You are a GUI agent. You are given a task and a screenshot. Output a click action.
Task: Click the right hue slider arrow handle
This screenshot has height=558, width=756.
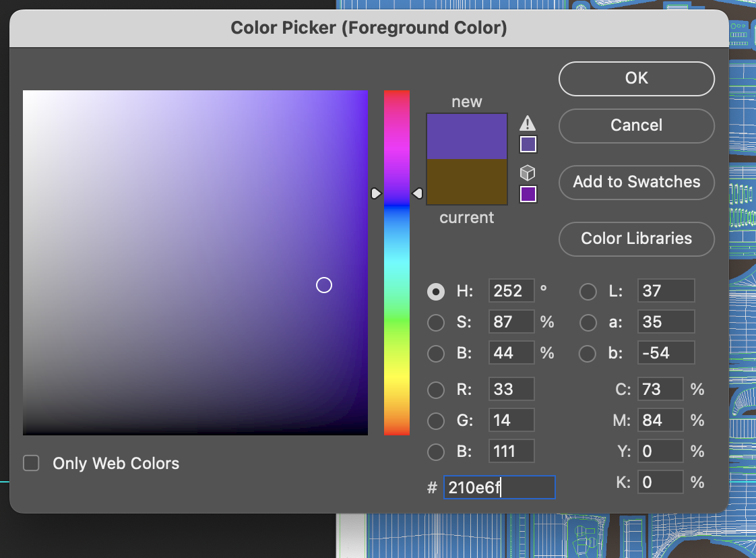pos(418,193)
